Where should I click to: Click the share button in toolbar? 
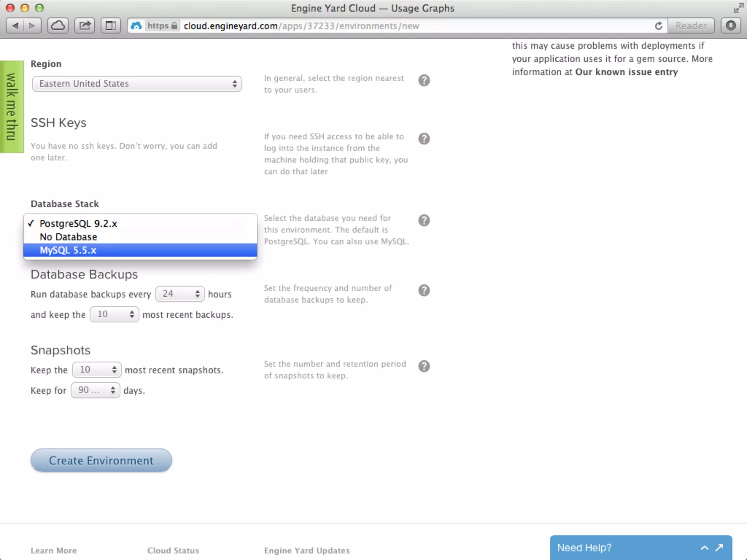coord(85,26)
